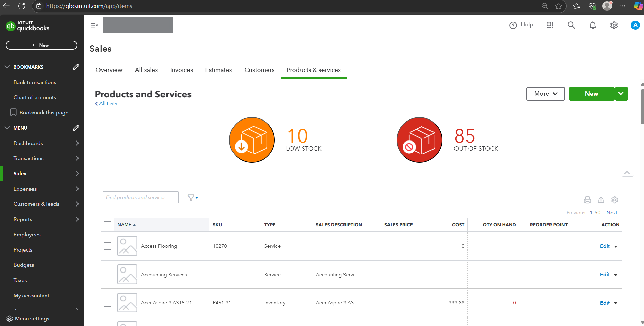Screen dimensions: 644x326
Task: Expand the Transactions submenu arrow
Action: [77, 158]
